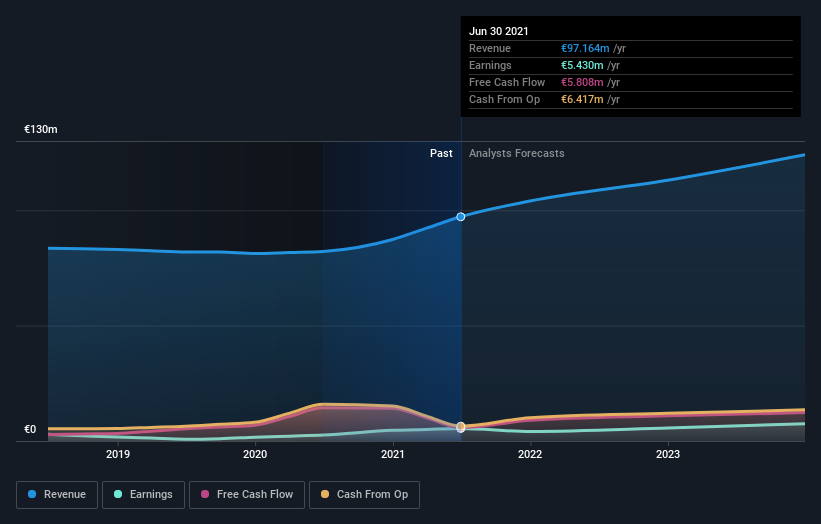Screen dimensions: 821x524
Task: Click the Past label
Action: [441, 153]
